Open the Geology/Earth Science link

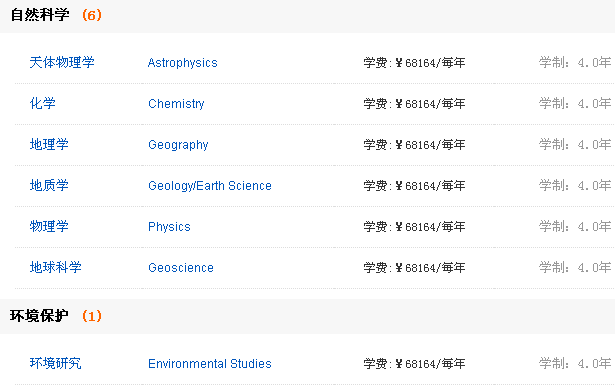(x=210, y=186)
